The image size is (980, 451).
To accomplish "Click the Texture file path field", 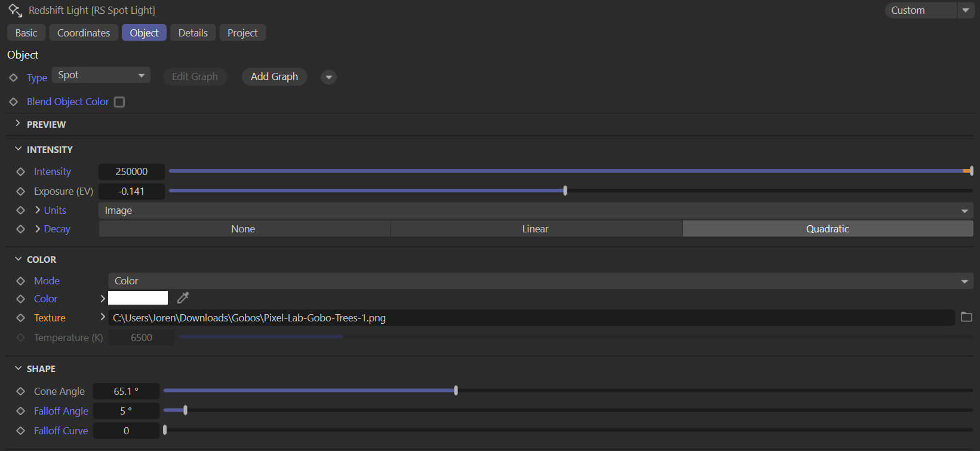I will 532,318.
